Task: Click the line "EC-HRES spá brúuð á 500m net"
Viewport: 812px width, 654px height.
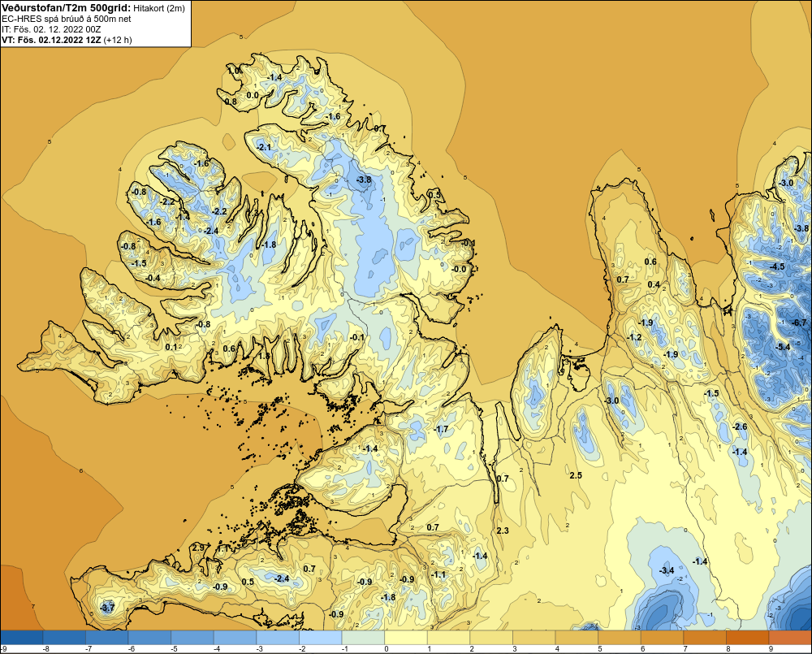Action: click(x=67, y=19)
